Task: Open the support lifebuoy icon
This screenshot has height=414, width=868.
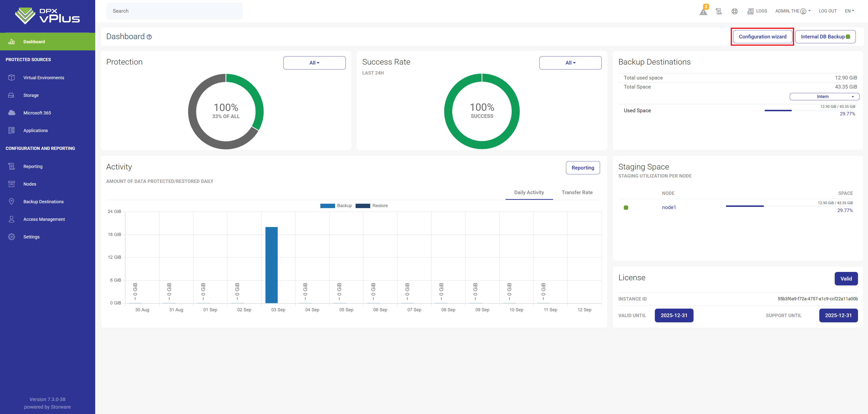Action: point(735,11)
